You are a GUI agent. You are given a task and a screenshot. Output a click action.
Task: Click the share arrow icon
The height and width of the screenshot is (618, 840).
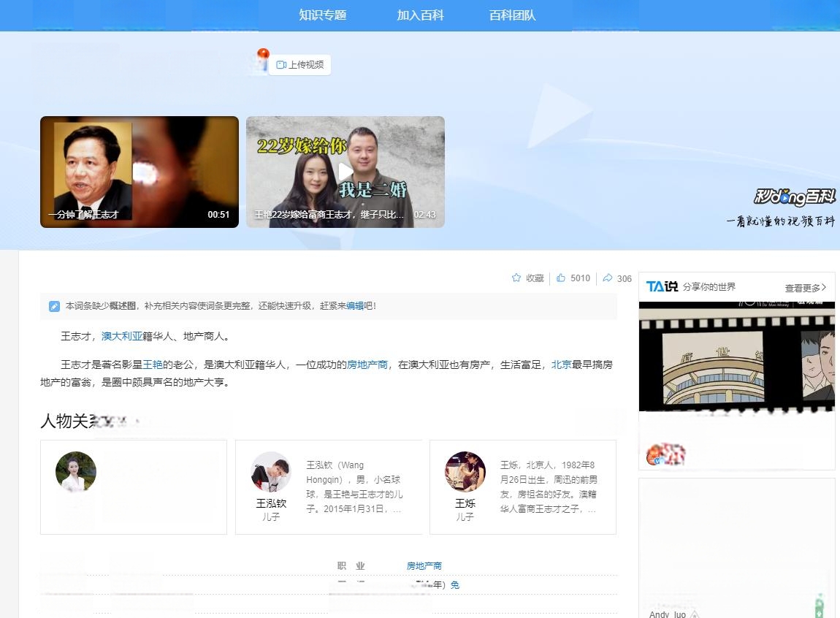tap(608, 278)
